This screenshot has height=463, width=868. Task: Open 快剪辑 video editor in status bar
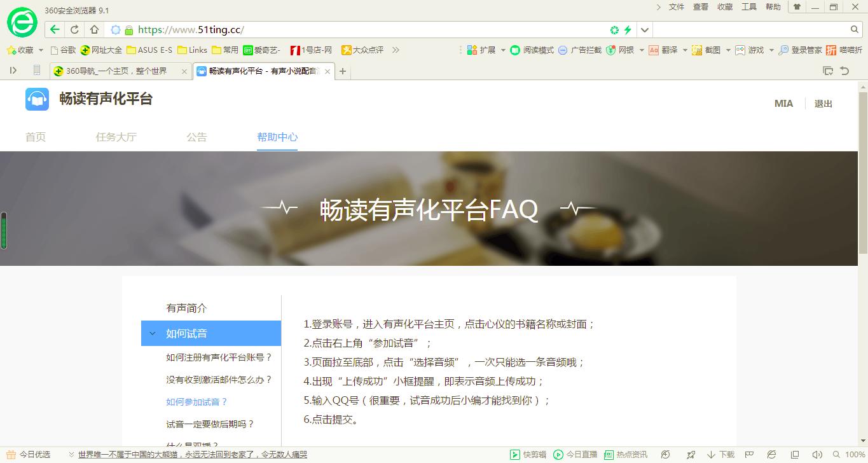pyautogui.click(x=527, y=454)
